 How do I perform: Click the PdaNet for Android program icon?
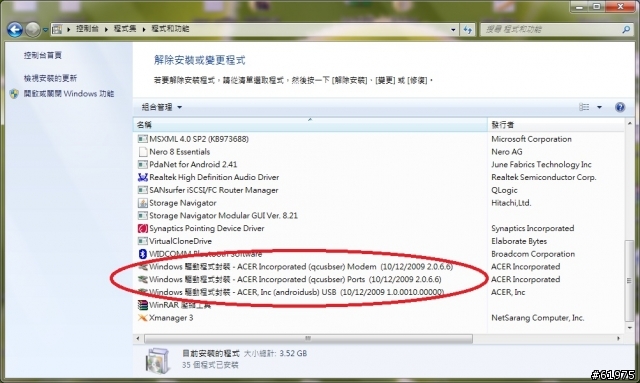tap(142, 165)
